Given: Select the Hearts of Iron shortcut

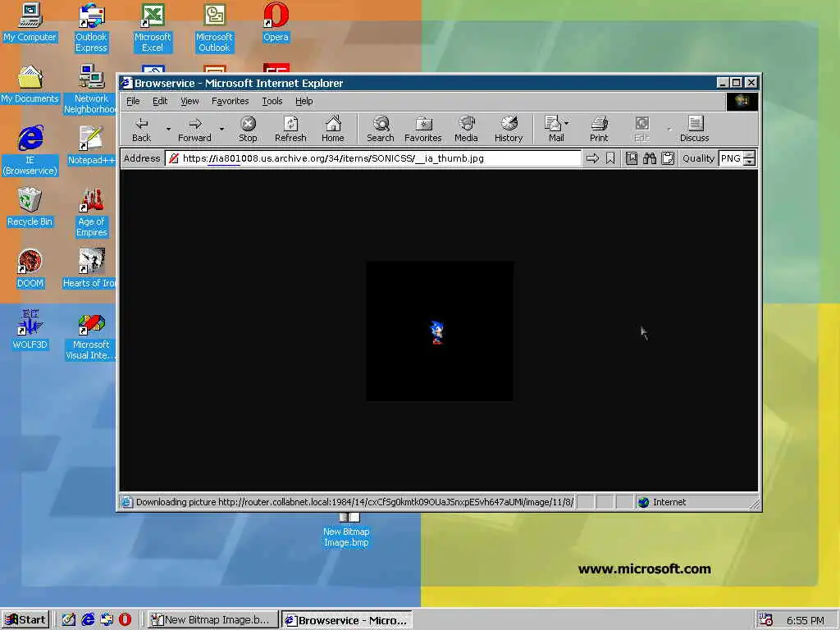Looking at the screenshot, I should [89, 269].
